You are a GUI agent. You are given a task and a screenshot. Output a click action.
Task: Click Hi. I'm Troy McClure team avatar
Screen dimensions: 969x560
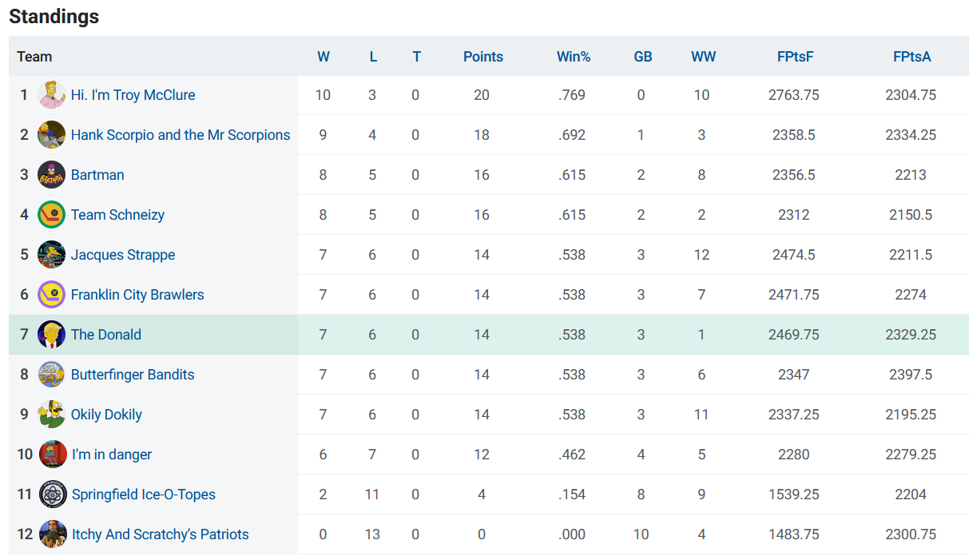pos(52,95)
